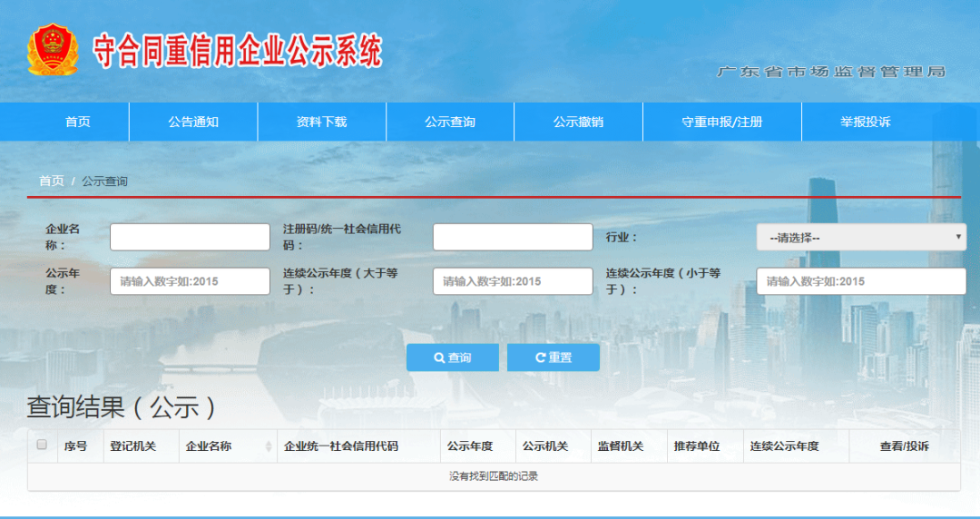Open the 公告通知 menu item
Image resolution: width=980 pixels, height=519 pixels.
193,122
